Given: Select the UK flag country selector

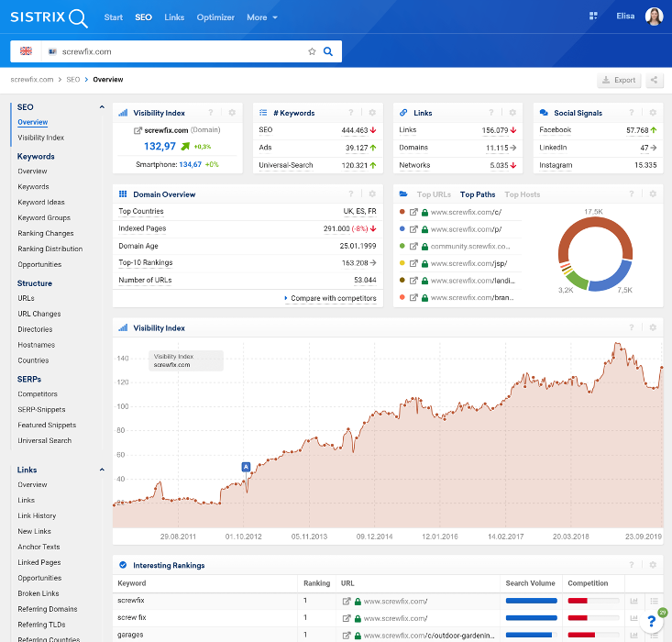Looking at the screenshot, I should 27,51.
